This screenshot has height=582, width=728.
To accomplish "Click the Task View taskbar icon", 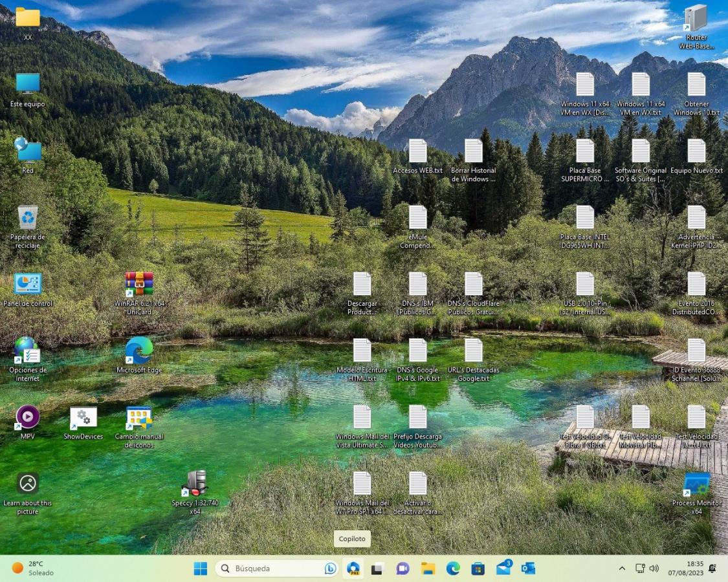I will point(377,568).
